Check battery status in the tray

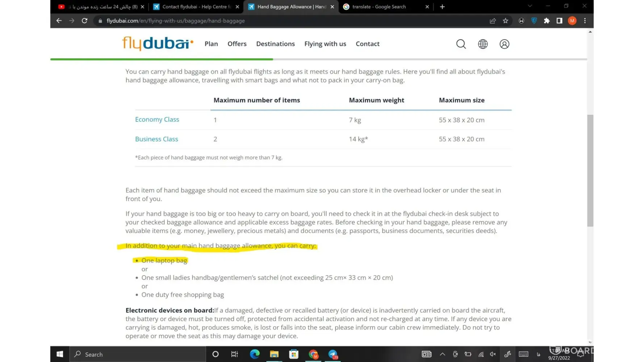pyautogui.click(x=468, y=354)
